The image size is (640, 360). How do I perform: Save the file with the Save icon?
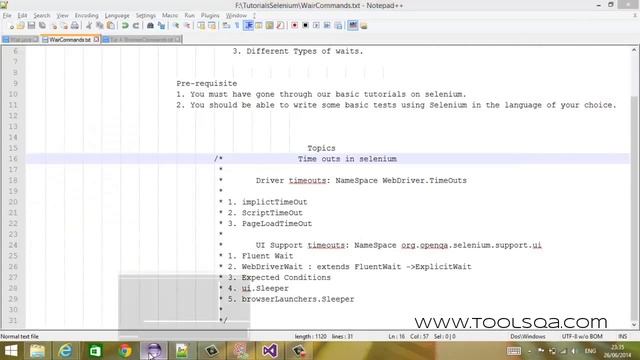[x=31, y=26]
